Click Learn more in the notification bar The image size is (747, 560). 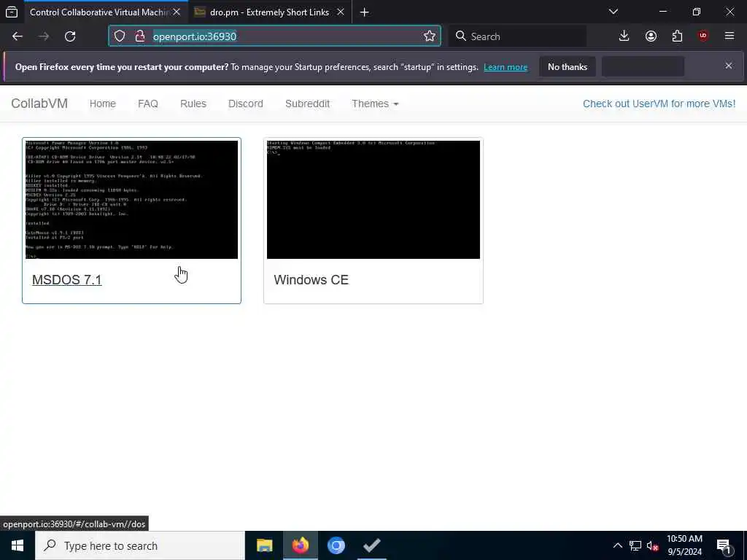(x=506, y=67)
